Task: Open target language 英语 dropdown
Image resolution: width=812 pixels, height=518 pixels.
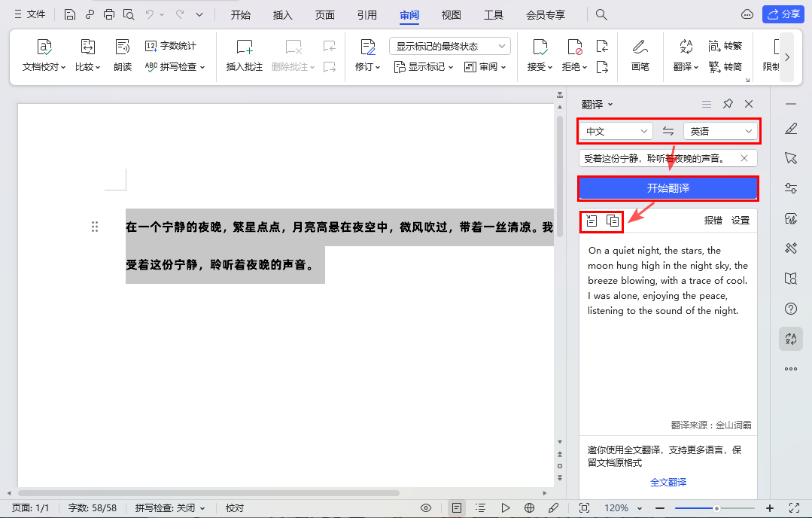Action: click(720, 132)
